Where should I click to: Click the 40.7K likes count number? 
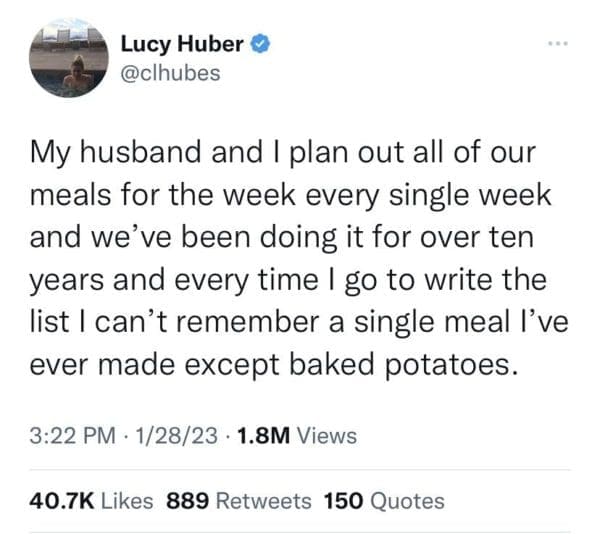coord(64,501)
